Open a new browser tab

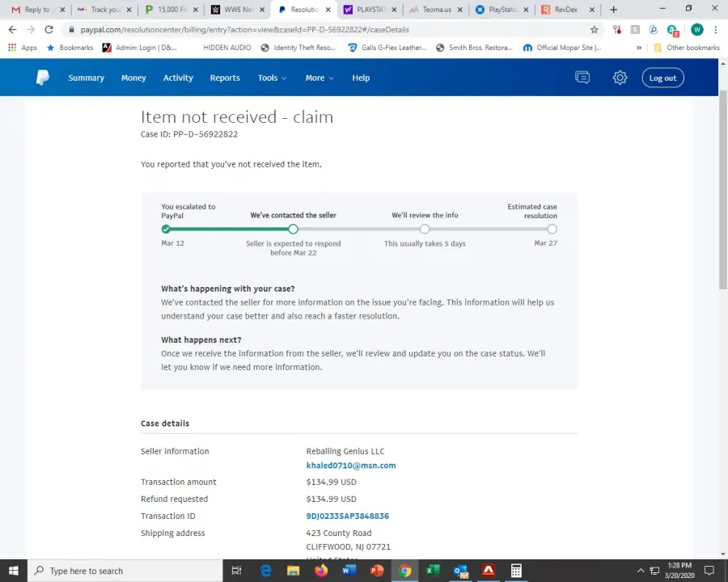pos(613,10)
